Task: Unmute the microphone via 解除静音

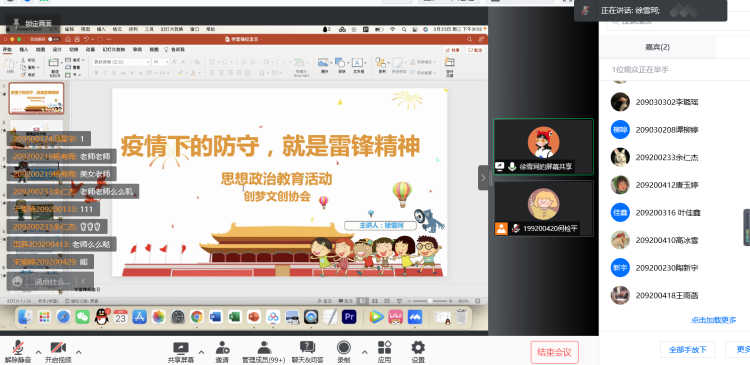Action: pyautogui.click(x=18, y=352)
